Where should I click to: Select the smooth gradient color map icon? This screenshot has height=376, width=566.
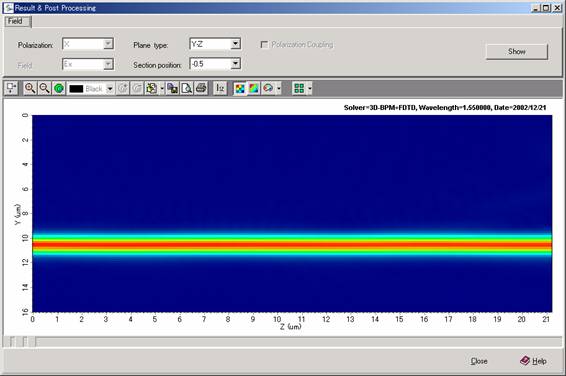point(254,88)
